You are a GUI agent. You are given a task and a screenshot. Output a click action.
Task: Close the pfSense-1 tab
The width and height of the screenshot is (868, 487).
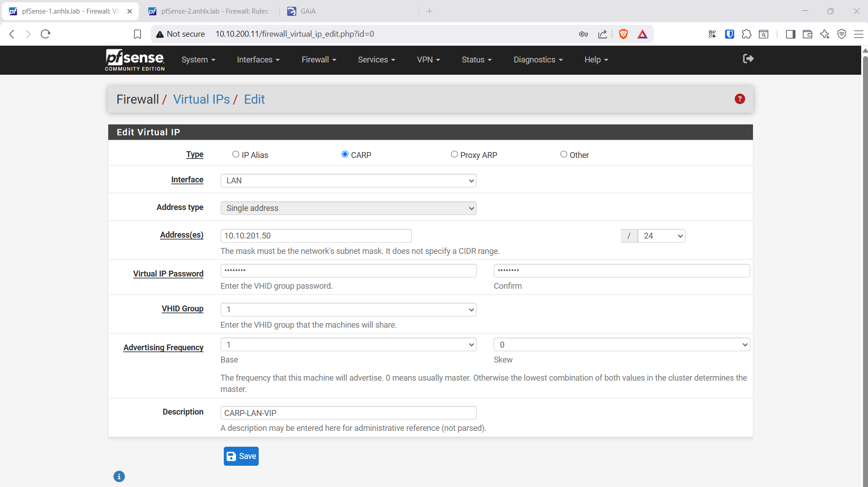point(130,11)
